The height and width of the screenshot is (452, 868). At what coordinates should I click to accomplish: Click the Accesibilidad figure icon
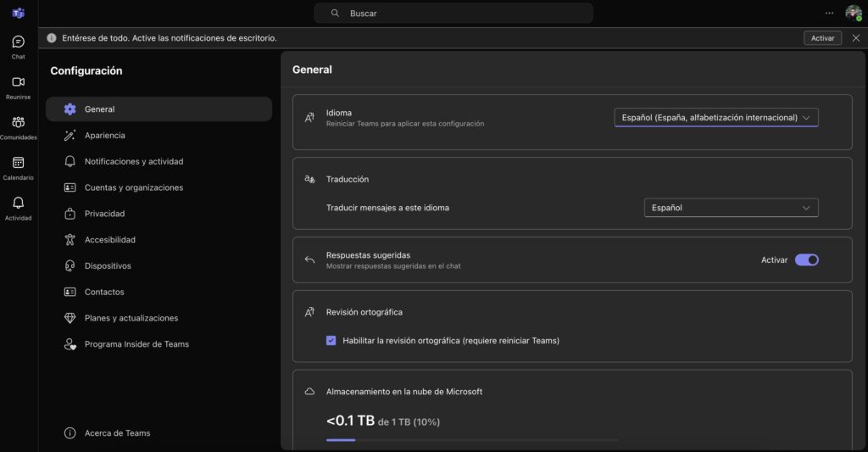pyautogui.click(x=70, y=239)
